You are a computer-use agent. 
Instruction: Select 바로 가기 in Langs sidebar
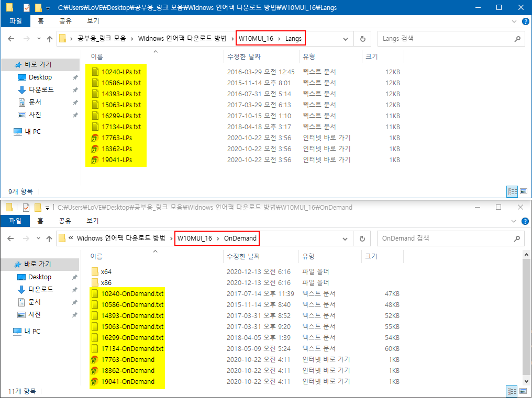pyautogui.click(x=38, y=64)
